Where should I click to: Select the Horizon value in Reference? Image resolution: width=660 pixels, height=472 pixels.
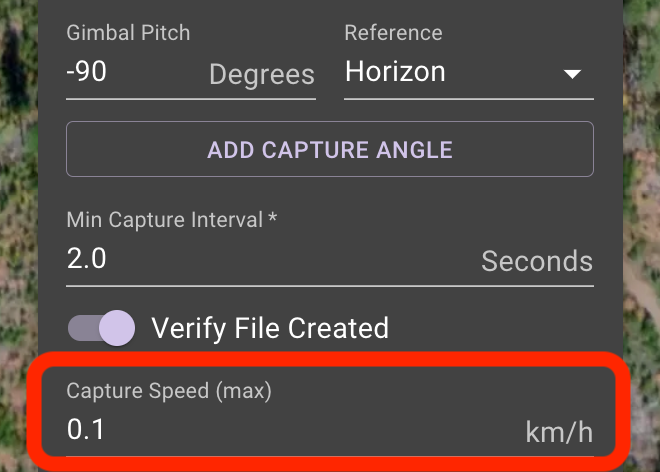pos(395,71)
